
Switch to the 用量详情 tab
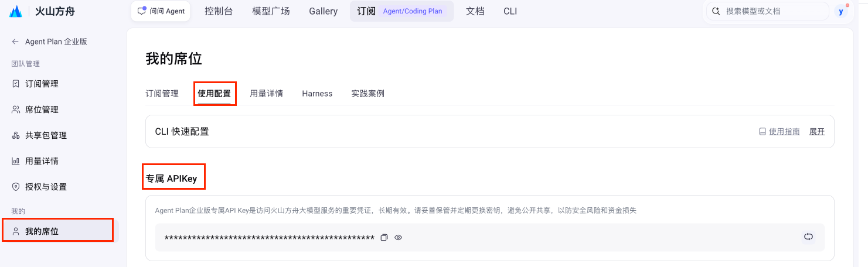pyautogui.click(x=266, y=94)
